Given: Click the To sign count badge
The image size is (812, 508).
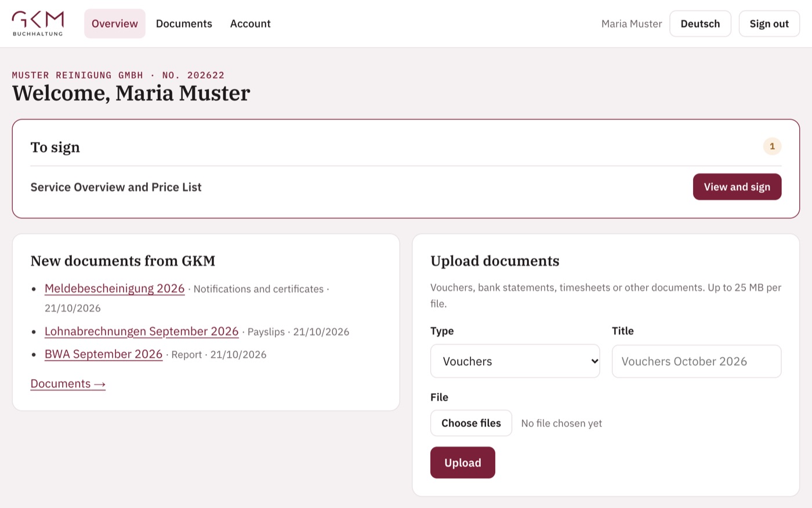Looking at the screenshot, I should click(x=772, y=146).
